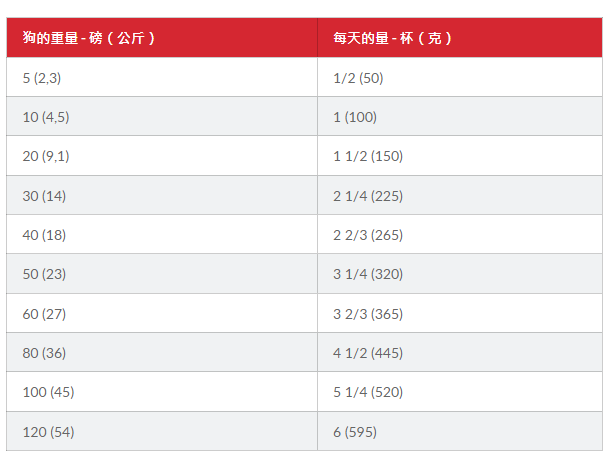Select the 2 2/3 (265) amount cell
Image resolution: width=612 pixels, height=462 pixels.
368,235
